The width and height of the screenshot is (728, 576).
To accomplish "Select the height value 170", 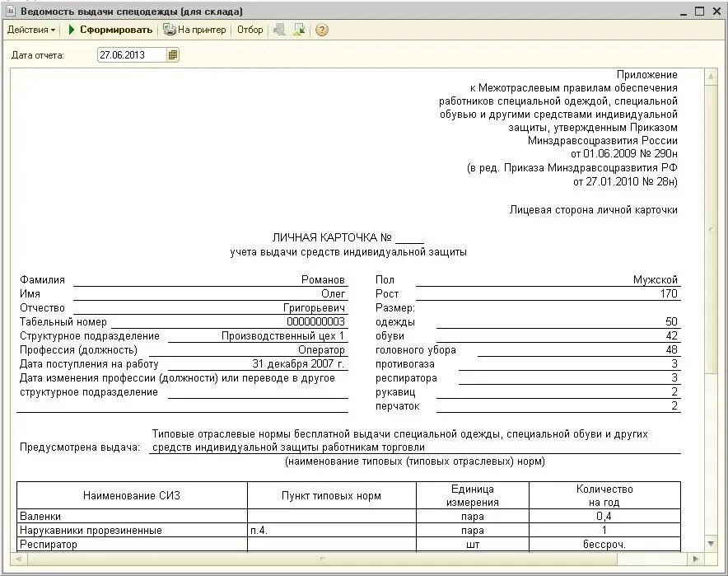I will click(x=669, y=293).
